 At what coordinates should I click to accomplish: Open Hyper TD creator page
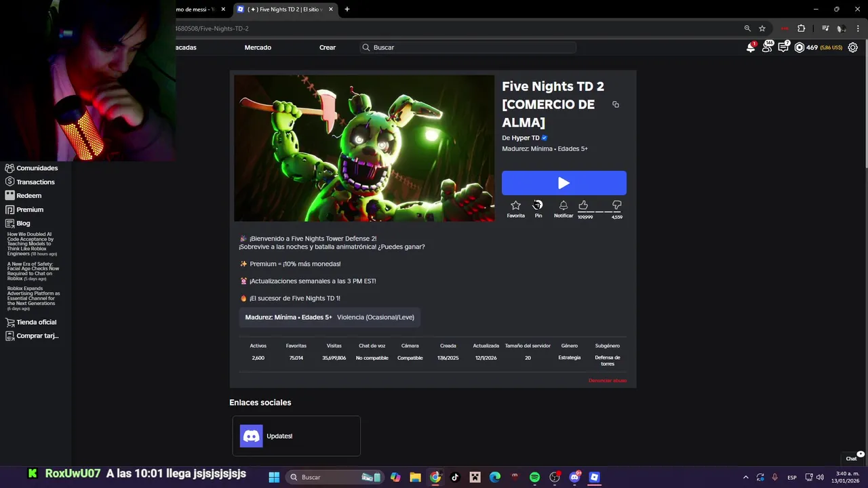pyautogui.click(x=526, y=138)
